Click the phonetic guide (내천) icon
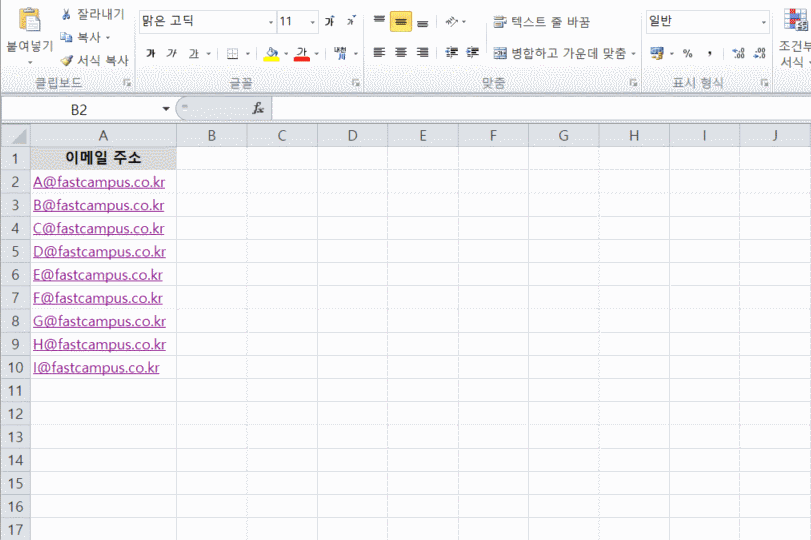 click(340, 53)
